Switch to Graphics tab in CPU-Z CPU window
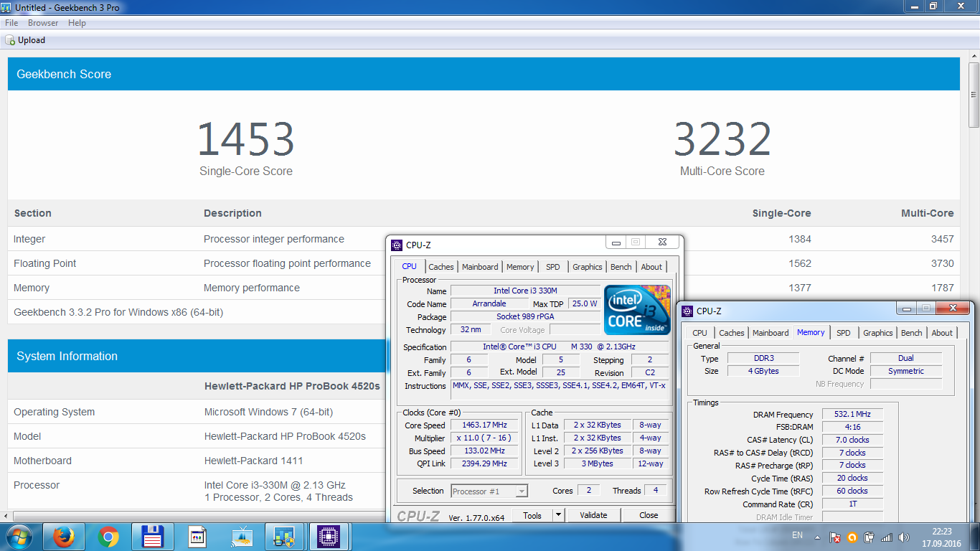This screenshot has height=551, width=980. tap(587, 267)
